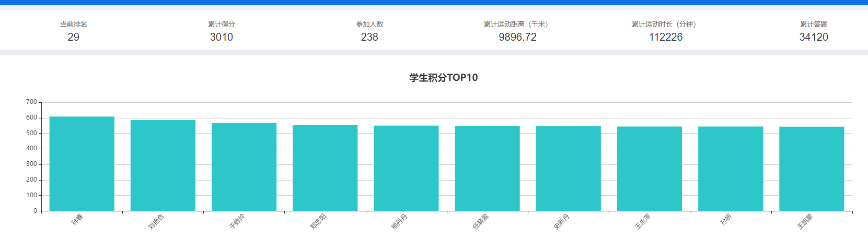The height and width of the screenshot is (251, 868).
Task: Click the 学生积分TOP10 chart title
Action: 443,78
